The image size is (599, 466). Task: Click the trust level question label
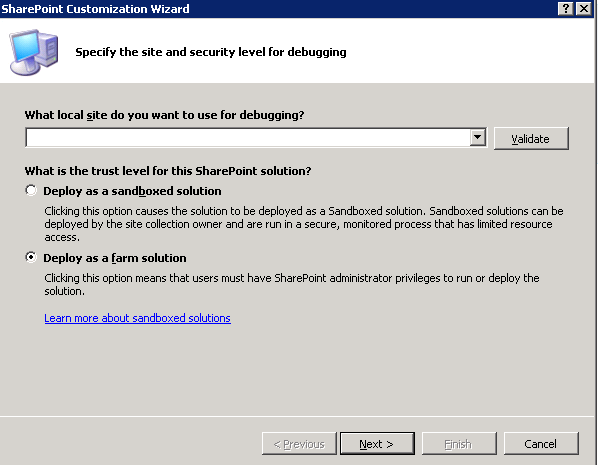(168, 171)
